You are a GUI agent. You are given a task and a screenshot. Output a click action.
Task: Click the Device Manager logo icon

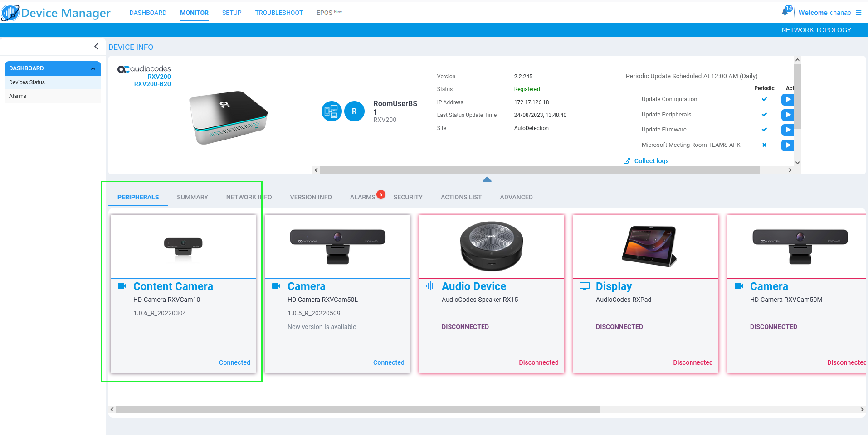click(x=10, y=13)
